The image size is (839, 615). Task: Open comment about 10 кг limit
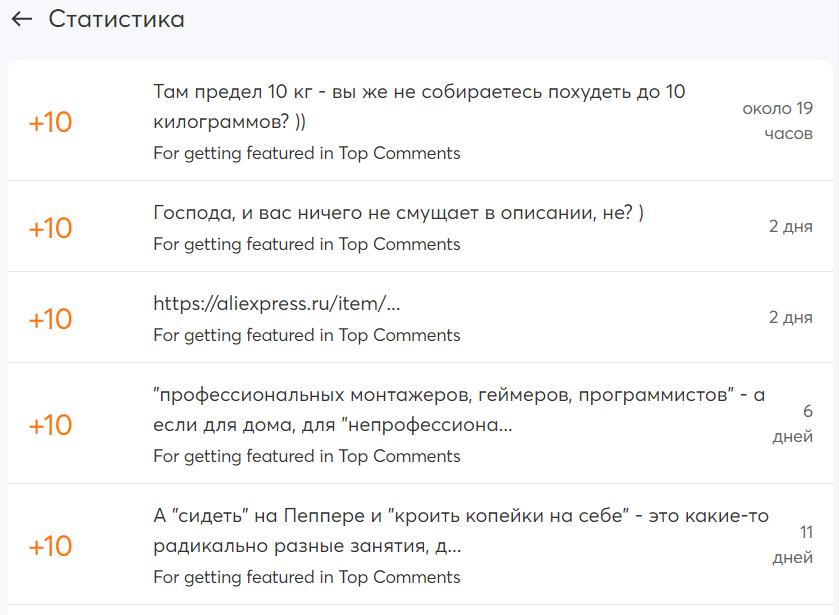click(x=419, y=106)
